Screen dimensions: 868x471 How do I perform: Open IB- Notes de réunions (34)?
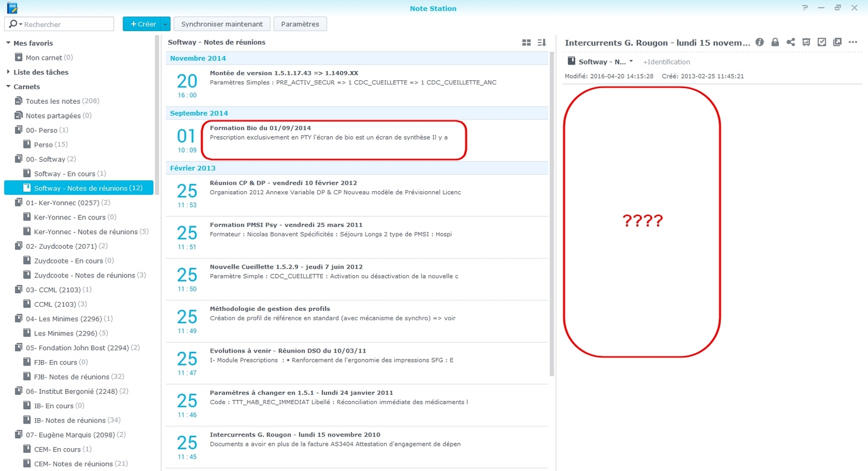pos(77,420)
